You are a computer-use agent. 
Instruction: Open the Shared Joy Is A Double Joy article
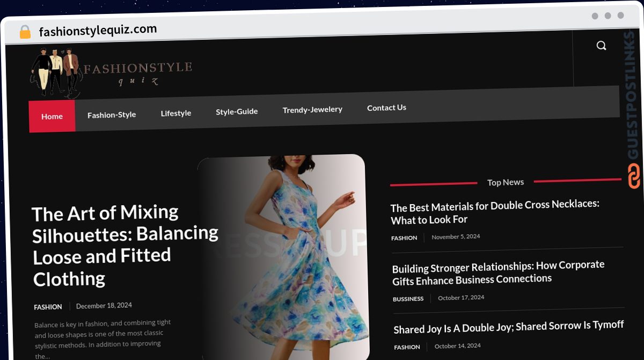point(508,325)
